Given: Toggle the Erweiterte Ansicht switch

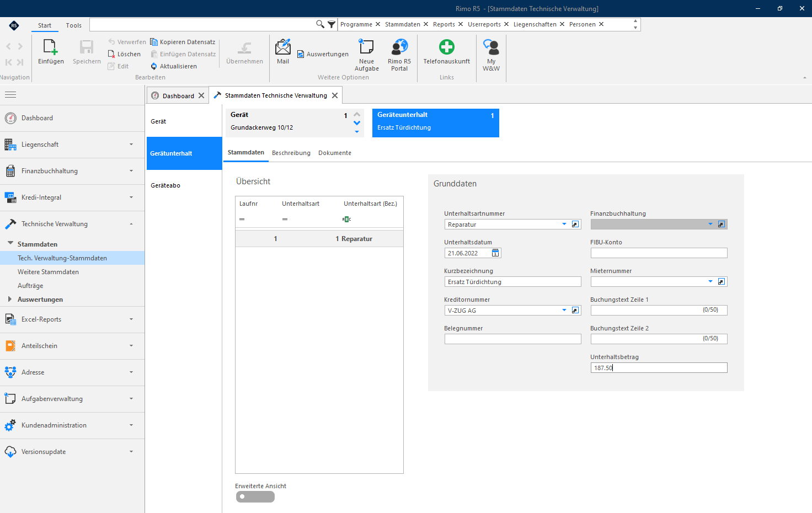Looking at the screenshot, I should click(x=255, y=496).
